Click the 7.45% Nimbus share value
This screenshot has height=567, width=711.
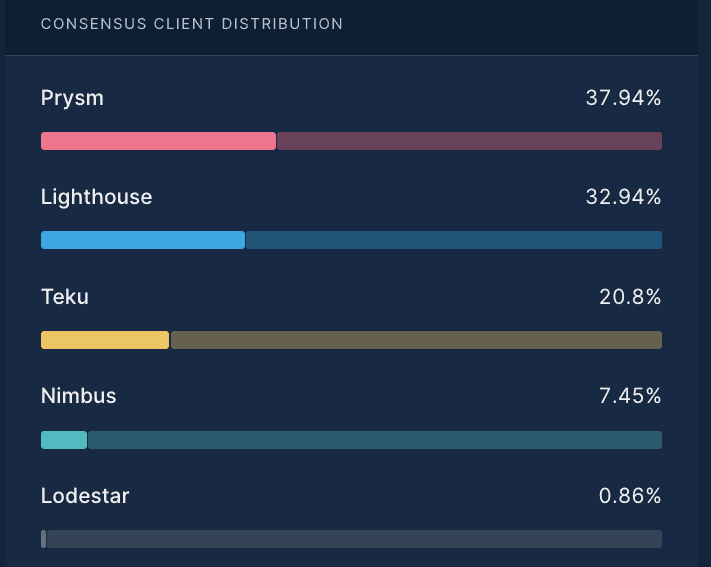coord(630,396)
